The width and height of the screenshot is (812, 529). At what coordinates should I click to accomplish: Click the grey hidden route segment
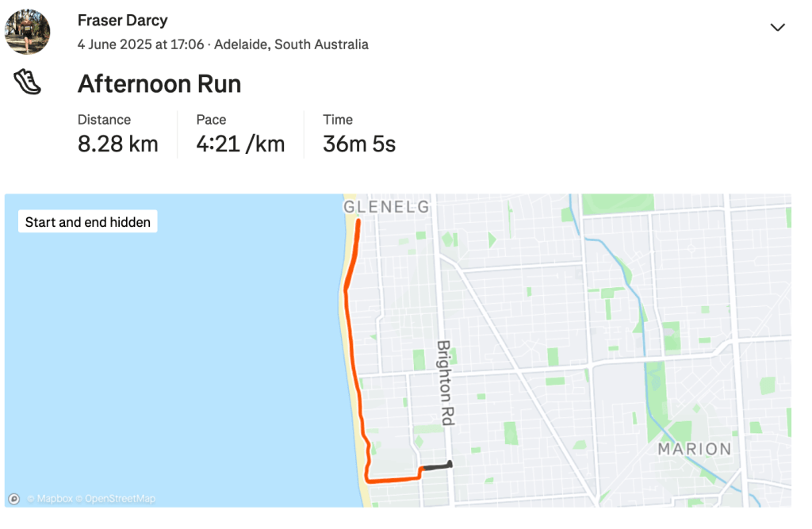click(x=435, y=467)
